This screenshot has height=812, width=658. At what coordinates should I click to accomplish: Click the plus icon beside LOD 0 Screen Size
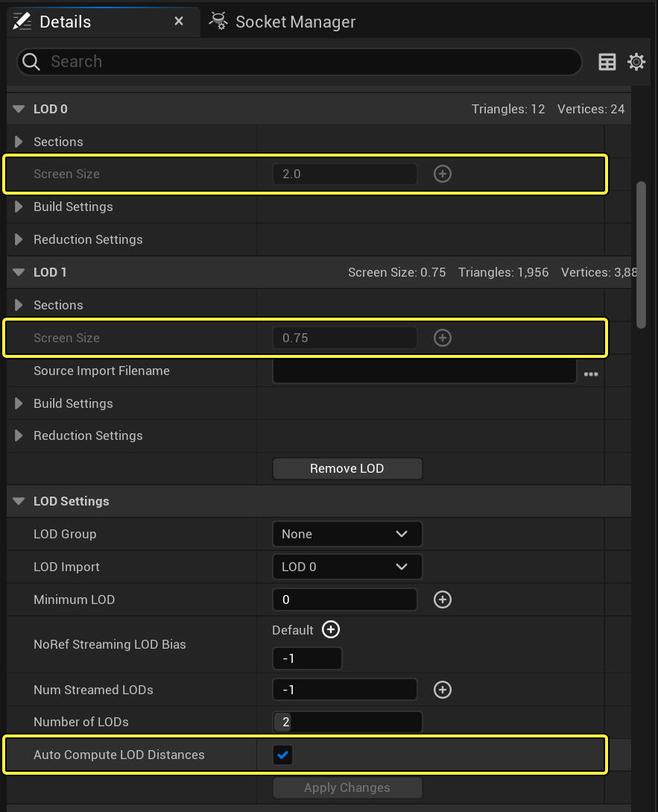coord(443,174)
